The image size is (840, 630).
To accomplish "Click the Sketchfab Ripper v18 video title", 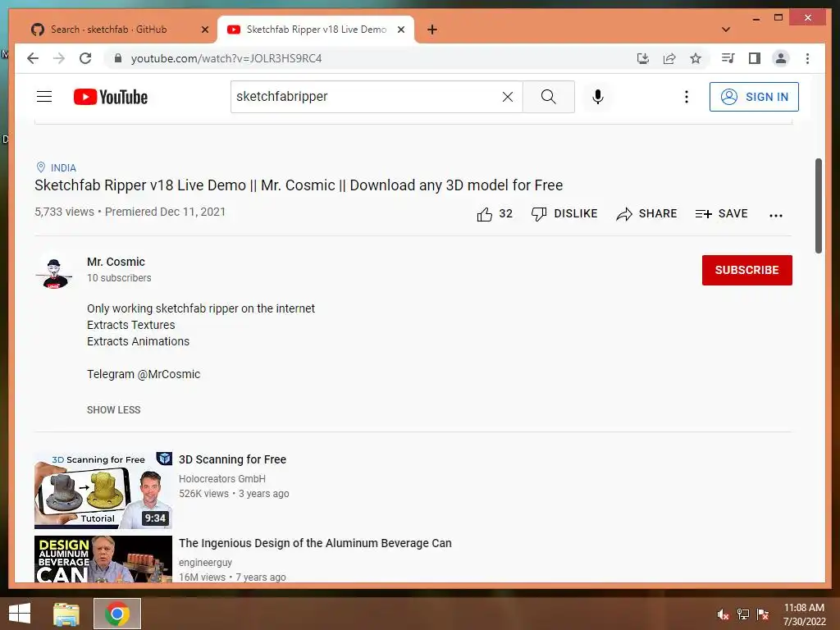I will 299,185.
